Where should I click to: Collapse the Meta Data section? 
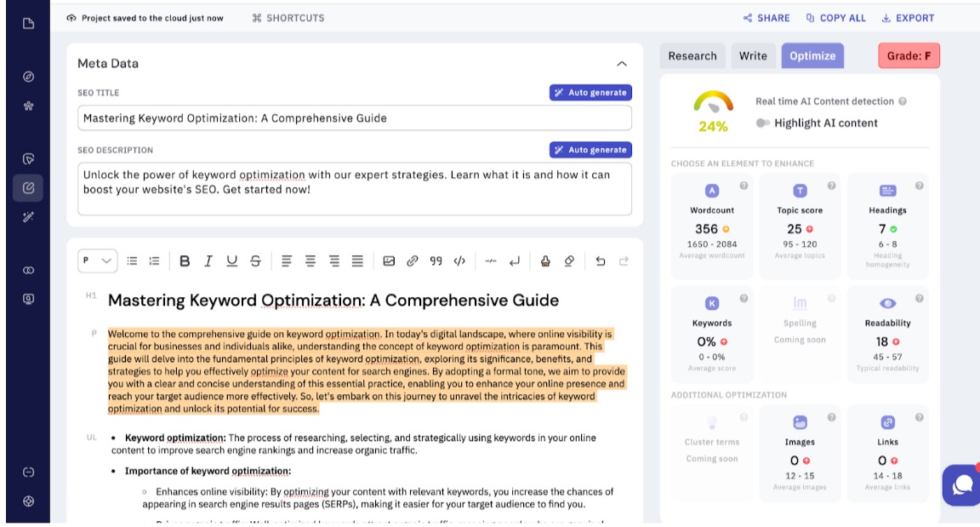(623, 63)
